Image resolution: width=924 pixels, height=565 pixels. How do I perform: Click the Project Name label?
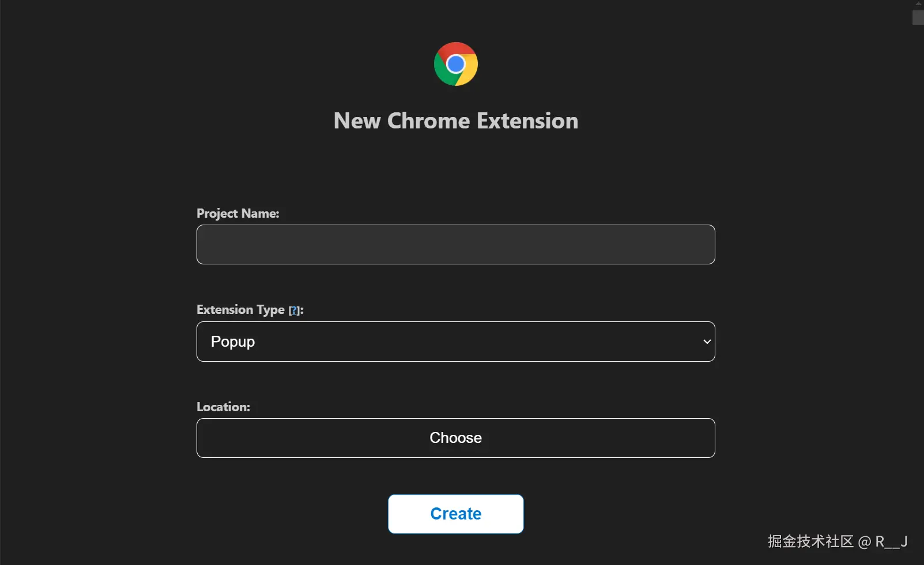pyautogui.click(x=237, y=214)
